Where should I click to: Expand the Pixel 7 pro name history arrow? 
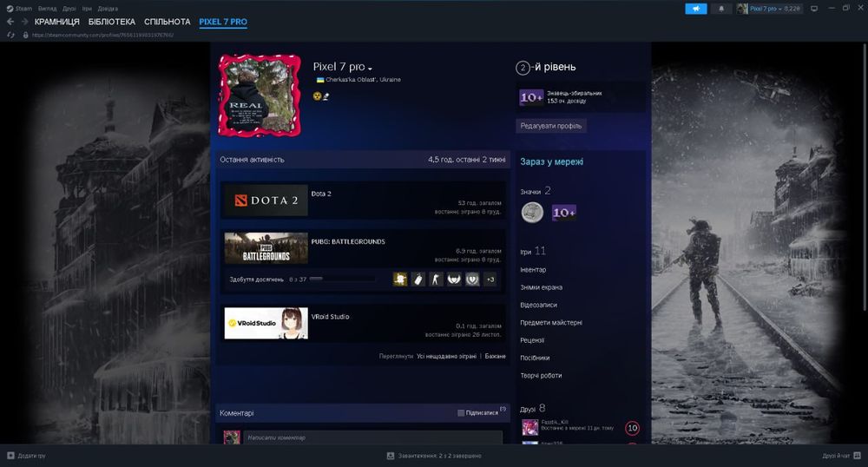[x=370, y=69]
